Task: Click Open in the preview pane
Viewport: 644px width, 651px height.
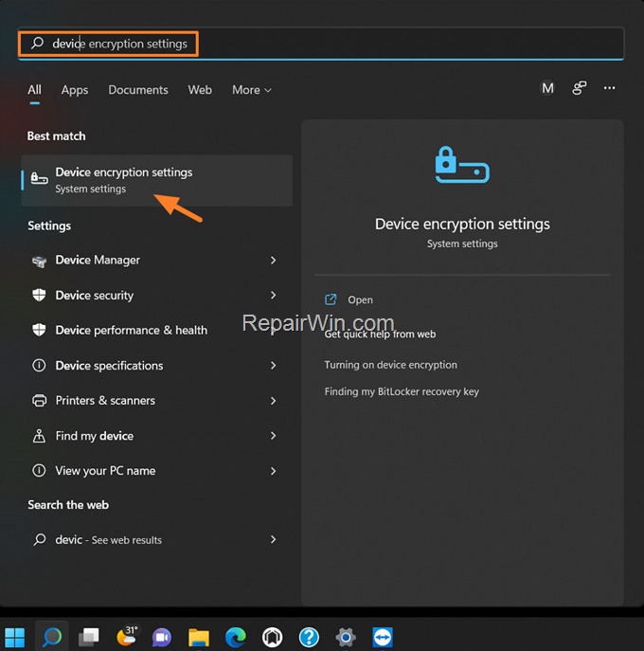Action: coord(360,299)
